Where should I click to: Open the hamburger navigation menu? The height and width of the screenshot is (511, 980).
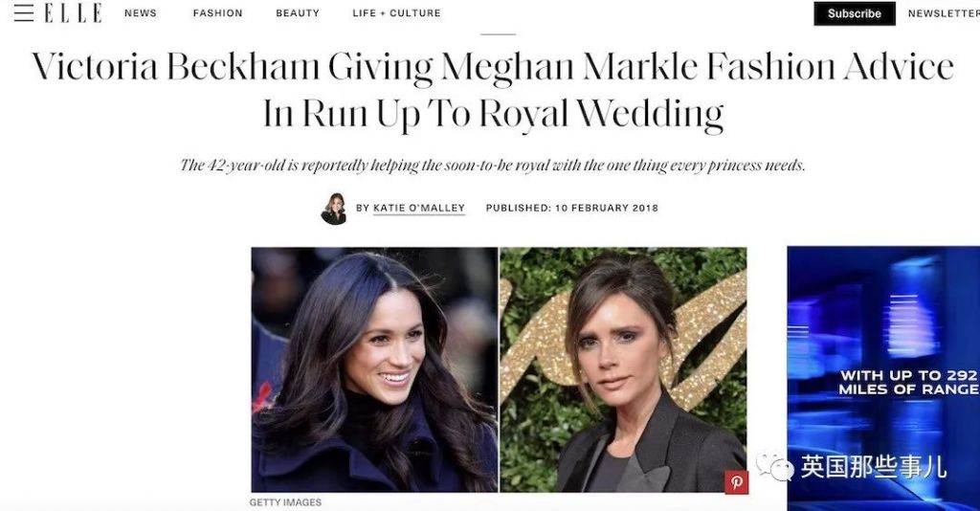24,12
